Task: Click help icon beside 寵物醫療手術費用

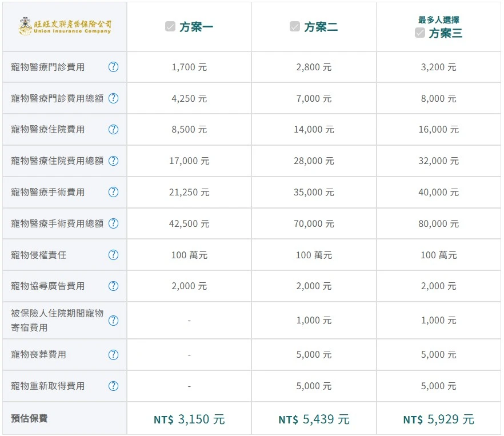Action: pyautogui.click(x=113, y=192)
